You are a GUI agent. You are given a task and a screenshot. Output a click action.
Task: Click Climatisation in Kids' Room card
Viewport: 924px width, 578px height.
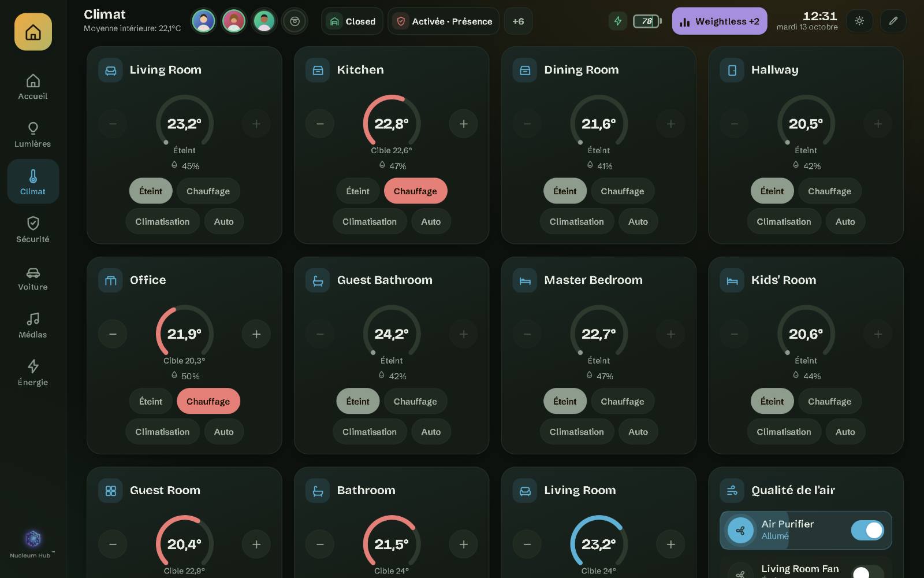pos(784,432)
